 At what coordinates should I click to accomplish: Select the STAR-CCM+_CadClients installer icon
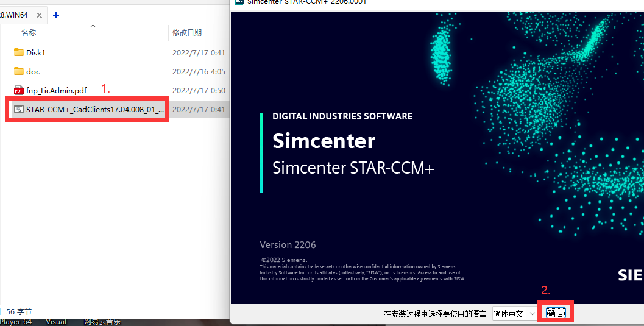18,109
